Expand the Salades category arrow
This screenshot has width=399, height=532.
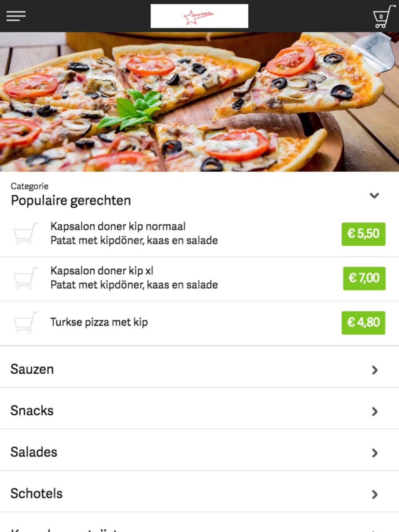(x=374, y=453)
